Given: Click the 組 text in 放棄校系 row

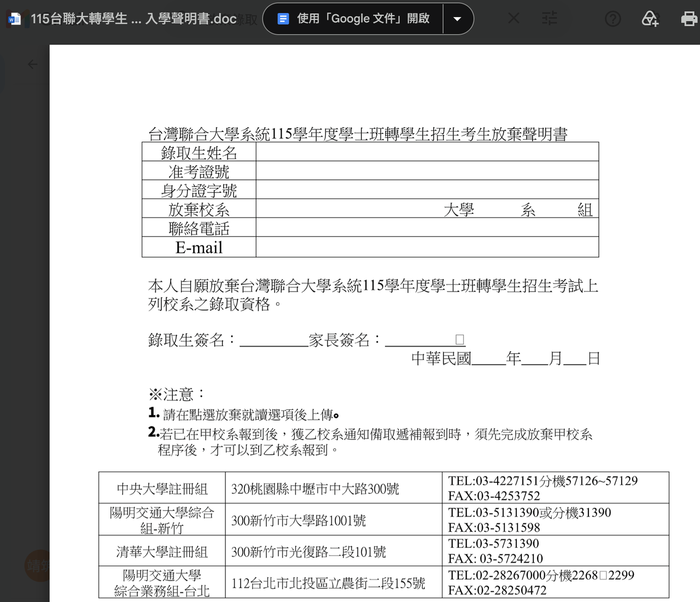Looking at the screenshot, I should [x=585, y=209].
